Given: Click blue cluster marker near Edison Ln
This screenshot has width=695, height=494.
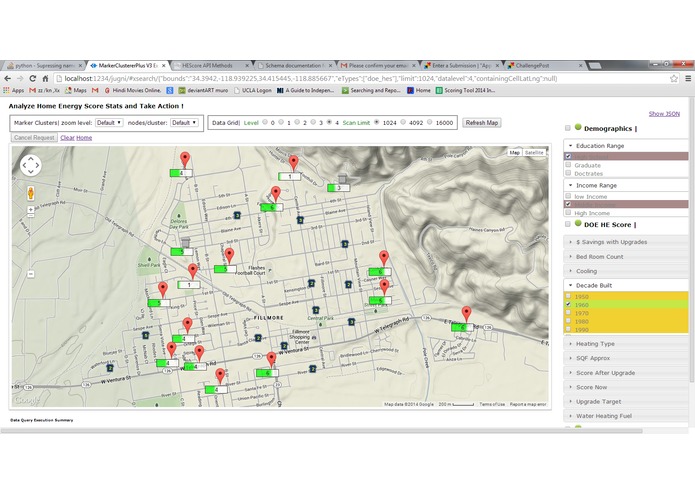Looking at the screenshot, I should click(x=237, y=215).
